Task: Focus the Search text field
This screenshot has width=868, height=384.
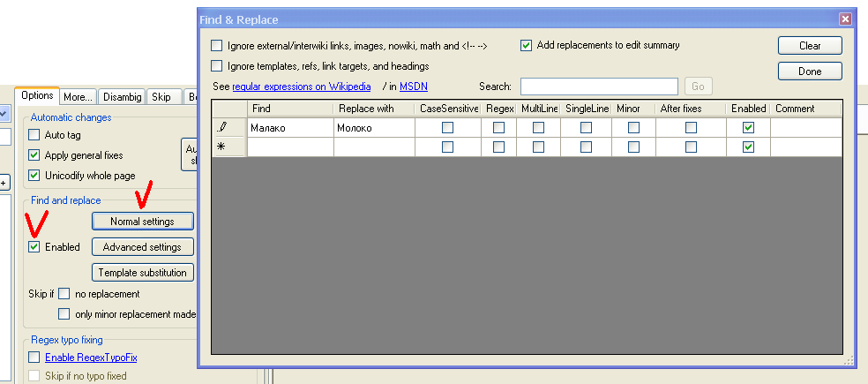Action: tap(599, 87)
